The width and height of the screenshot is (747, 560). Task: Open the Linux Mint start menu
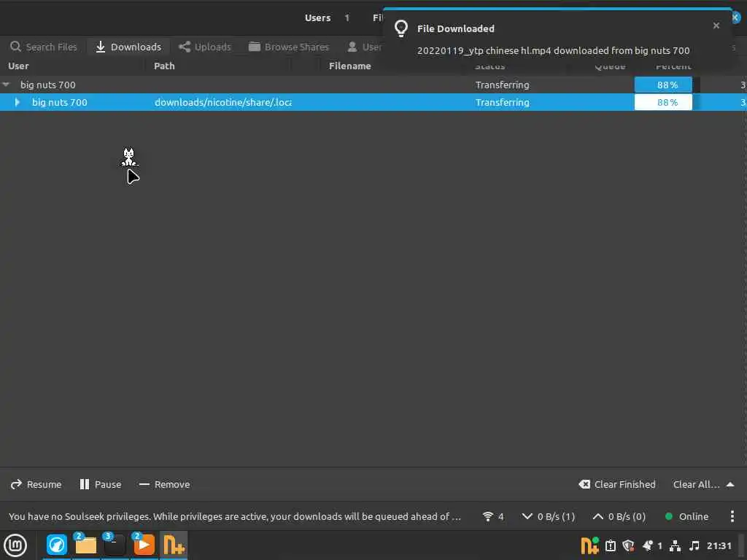click(15, 545)
